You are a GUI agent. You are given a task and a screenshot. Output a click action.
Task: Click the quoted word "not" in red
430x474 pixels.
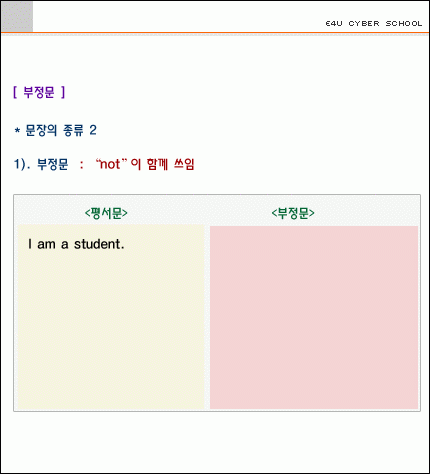tap(111, 164)
